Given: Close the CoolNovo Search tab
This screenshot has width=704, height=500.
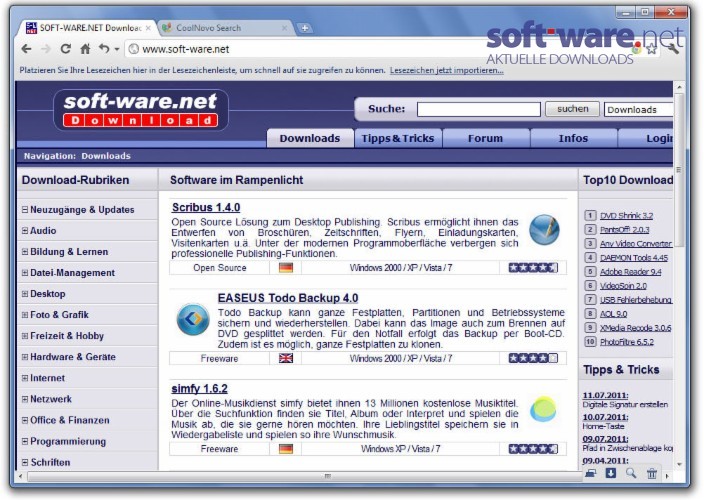Looking at the screenshot, I should [284, 28].
